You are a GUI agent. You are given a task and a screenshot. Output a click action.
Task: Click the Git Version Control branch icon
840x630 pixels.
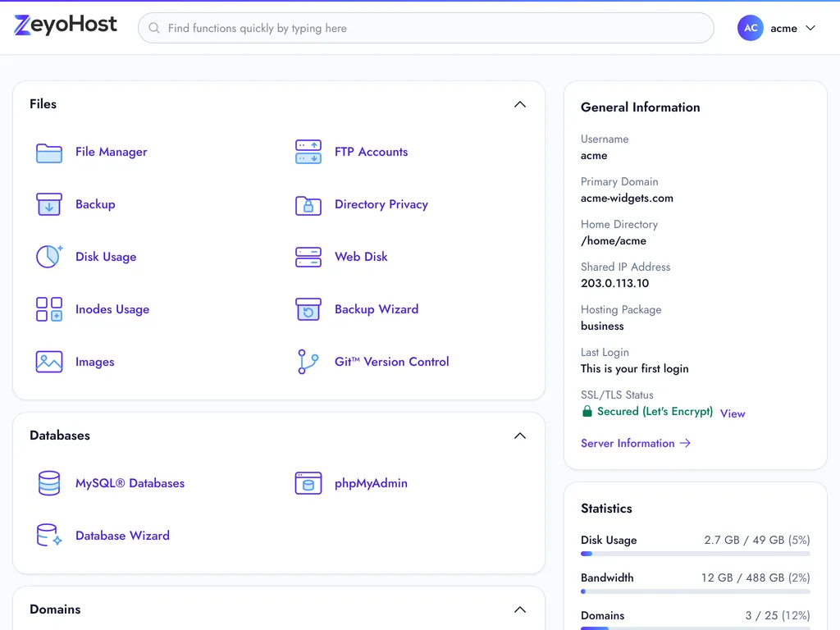click(x=308, y=362)
